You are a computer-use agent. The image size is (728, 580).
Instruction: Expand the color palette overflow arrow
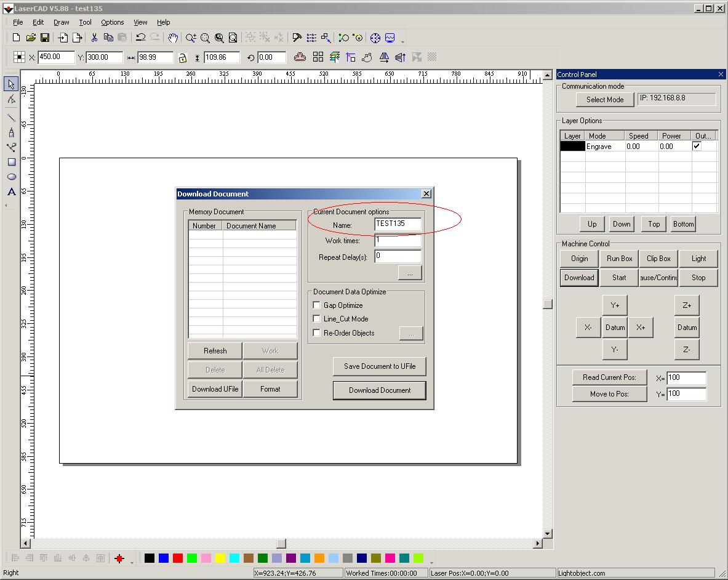click(431, 562)
